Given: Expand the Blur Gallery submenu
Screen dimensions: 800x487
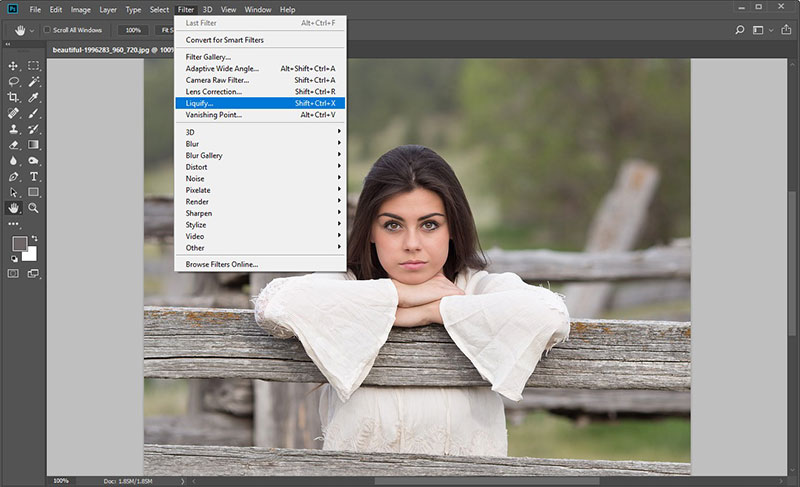Looking at the screenshot, I should coord(260,156).
